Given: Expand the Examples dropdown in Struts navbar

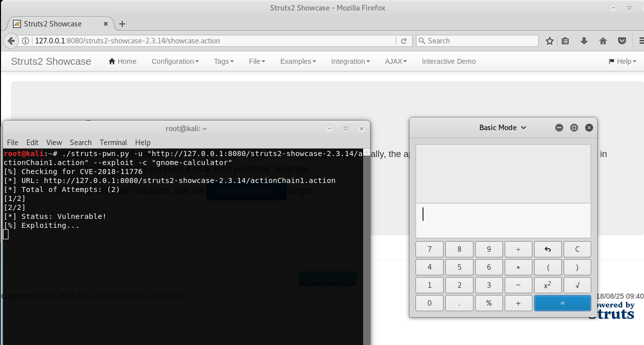Looking at the screenshot, I should (298, 61).
